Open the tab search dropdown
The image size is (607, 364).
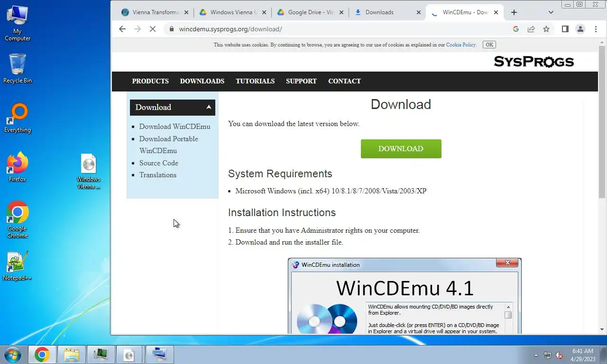[x=551, y=12]
